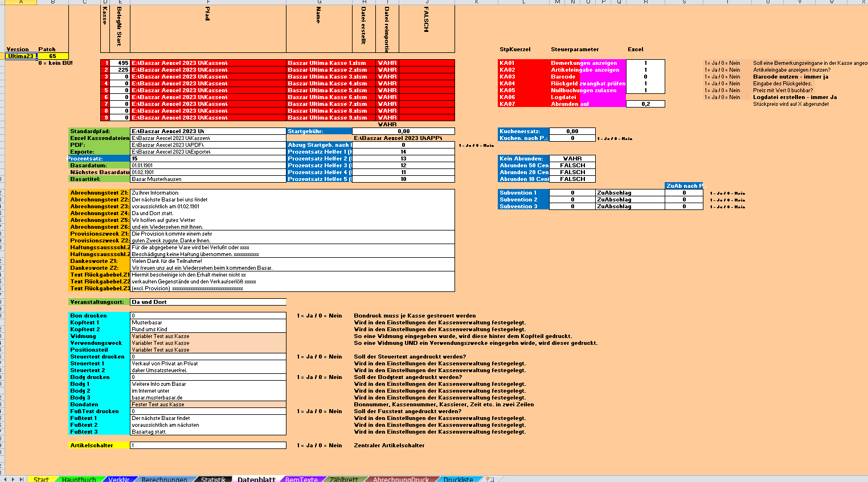Click the insert new worksheet icon
Image resolution: width=868 pixels, height=482 pixels.
(x=490, y=480)
